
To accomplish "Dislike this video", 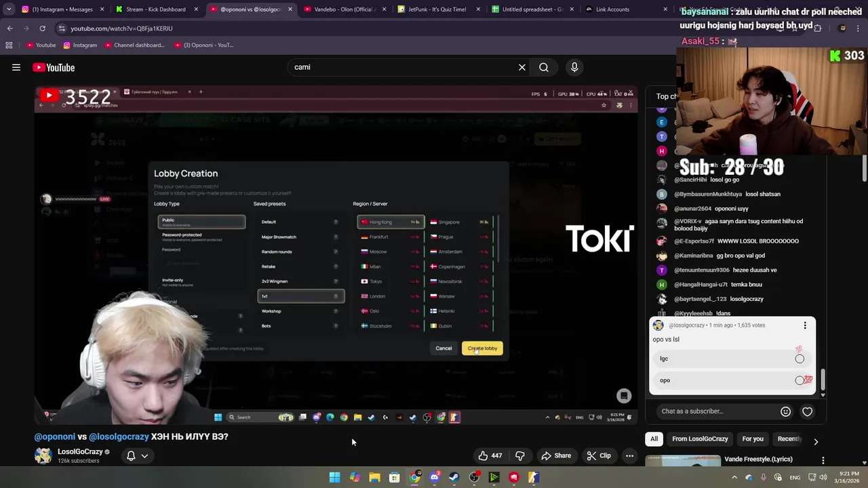I will click(520, 455).
